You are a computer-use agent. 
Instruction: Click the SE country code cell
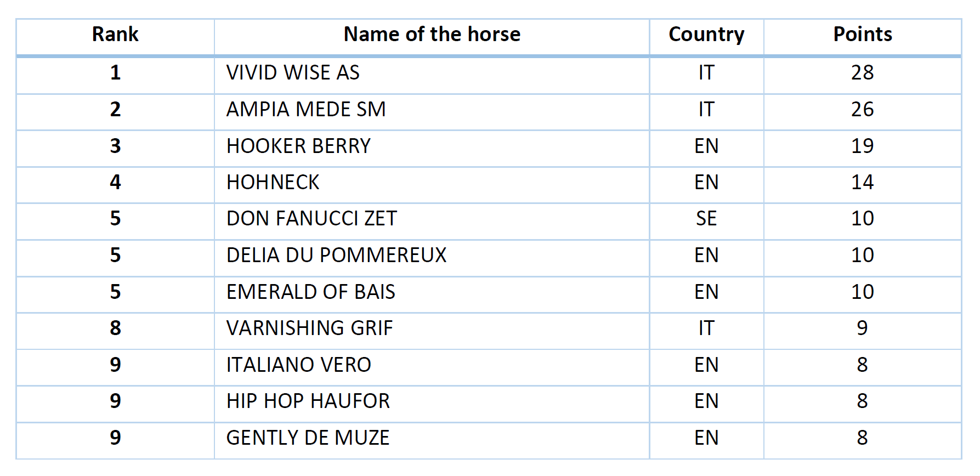[x=706, y=219]
